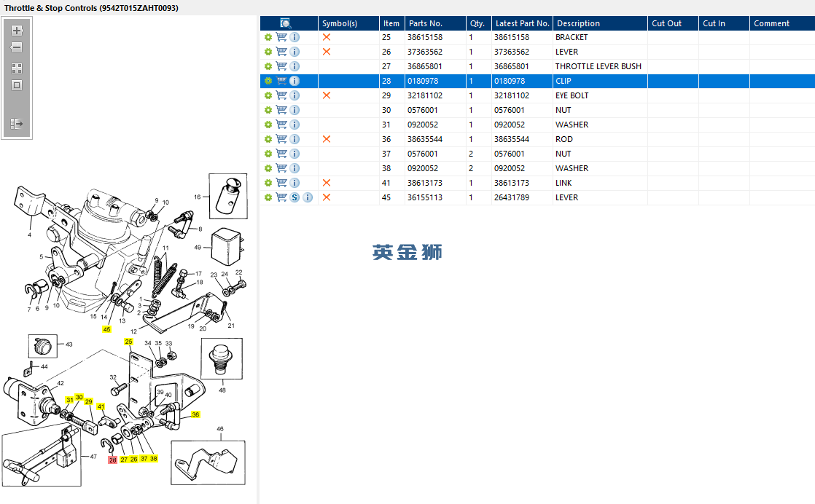Click the Qty. column header
This screenshot has width=815, height=504.
[478, 23]
